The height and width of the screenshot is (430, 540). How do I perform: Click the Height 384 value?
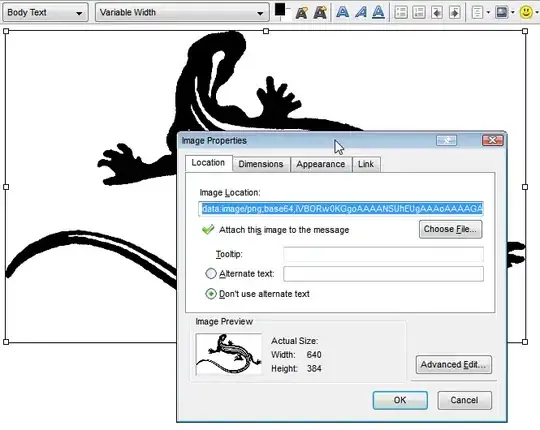tap(314, 368)
